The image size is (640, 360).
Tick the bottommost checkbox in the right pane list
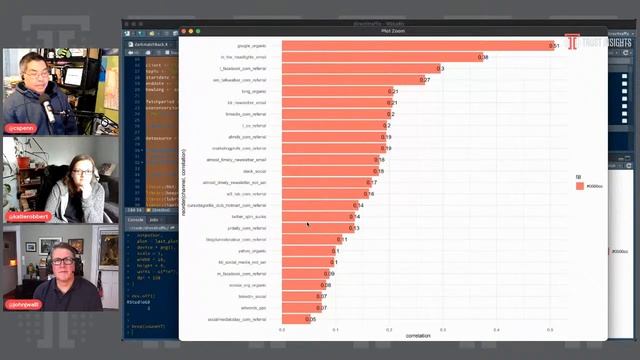click(x=624, y=121)
